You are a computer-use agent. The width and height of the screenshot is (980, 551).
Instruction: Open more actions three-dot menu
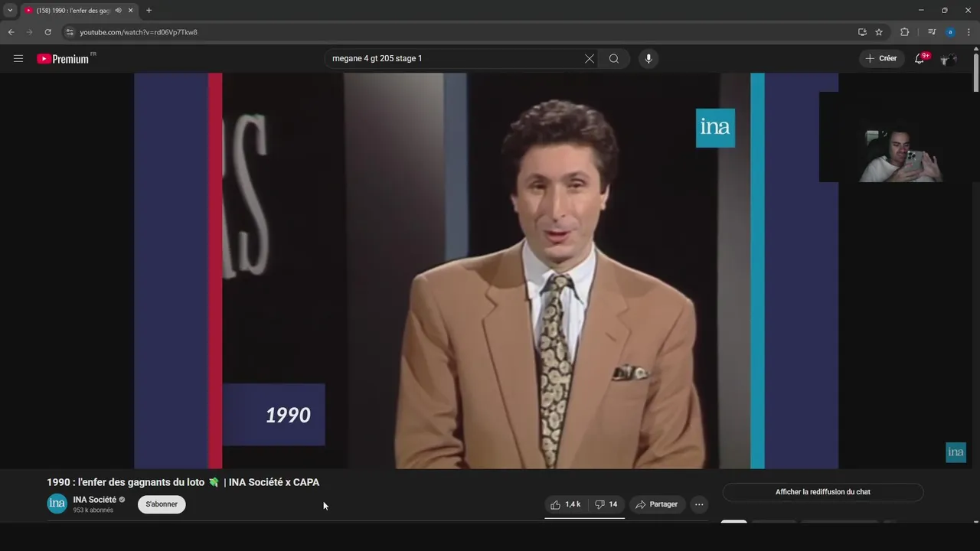pyautogui.click(x=699, y=504)
